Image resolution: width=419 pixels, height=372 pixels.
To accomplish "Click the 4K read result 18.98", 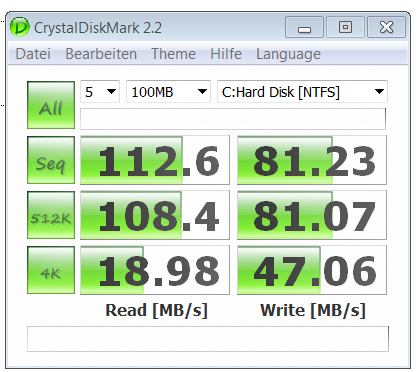I will 155,270.
